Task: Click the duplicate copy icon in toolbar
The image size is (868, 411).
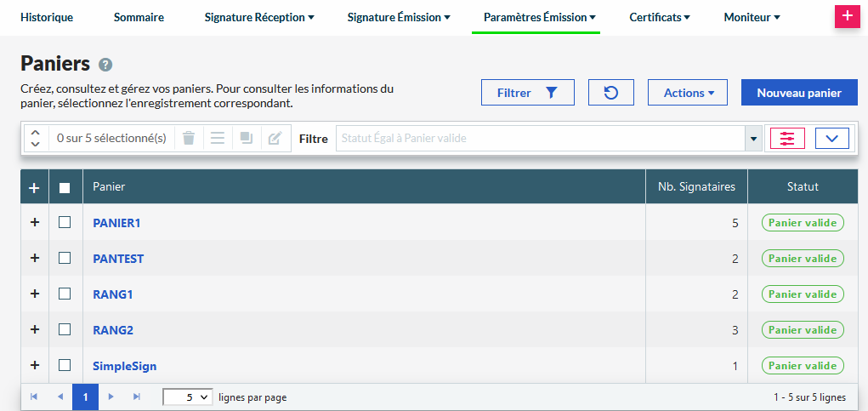Action: [246, 138]
